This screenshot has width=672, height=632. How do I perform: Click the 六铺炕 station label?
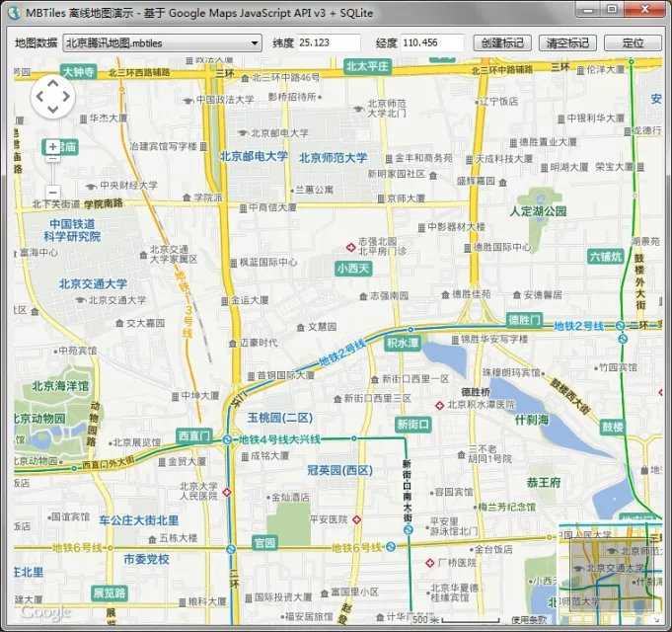click(x=605, y=257)
